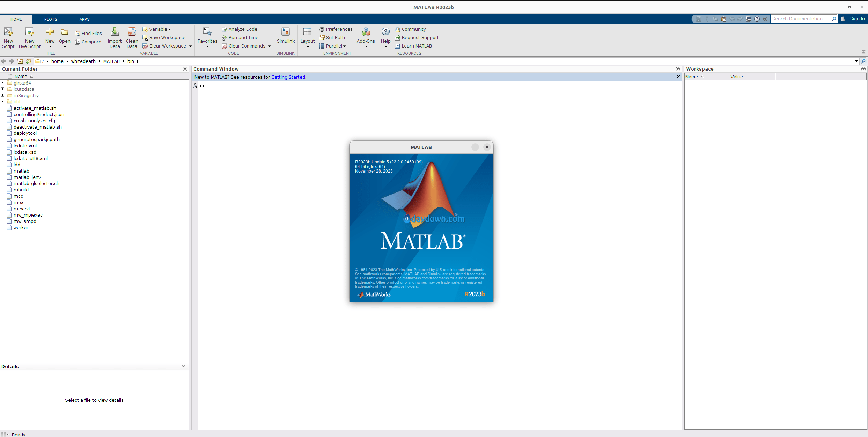868x437 pixels.
Task: Navigate back with the left arrow
Action: 4,61
